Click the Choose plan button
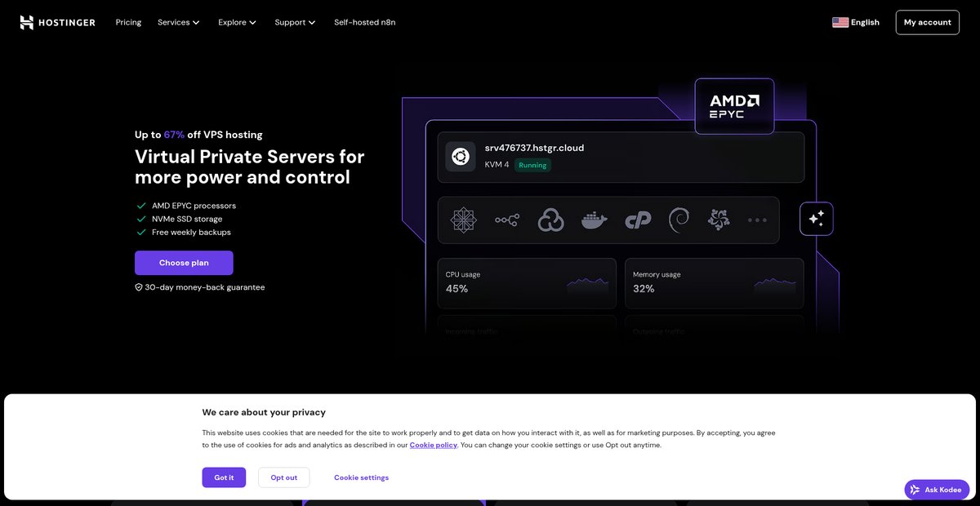The width and height of the screenshot is (980, 506). pyautogui.click(x=184, y=263)
